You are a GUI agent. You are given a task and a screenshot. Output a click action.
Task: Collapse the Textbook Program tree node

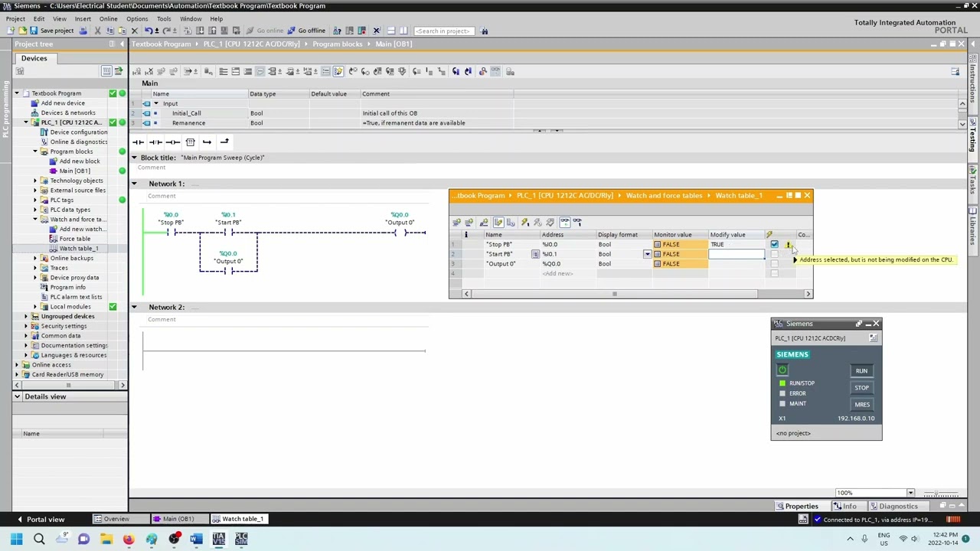(16, 93)
